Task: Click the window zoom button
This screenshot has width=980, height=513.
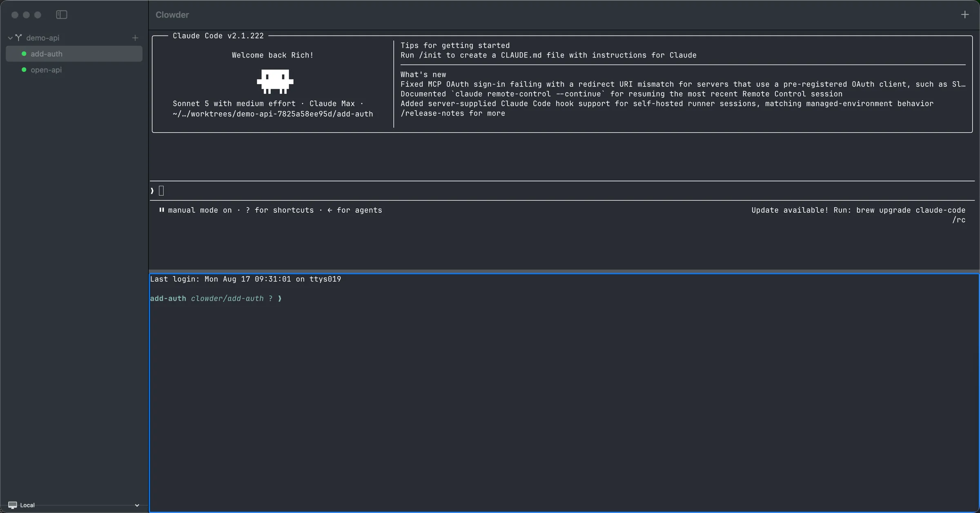Action: pos(38,15)
